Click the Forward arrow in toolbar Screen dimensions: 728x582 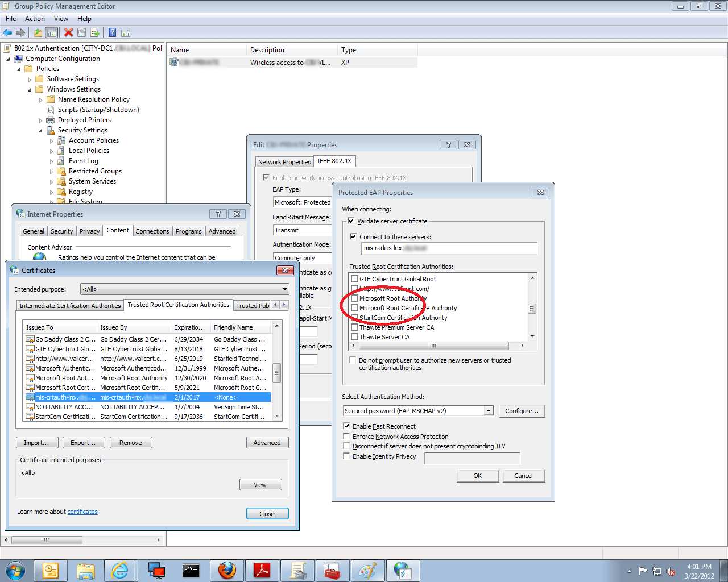pyautogui.click(x=20, y=32)
